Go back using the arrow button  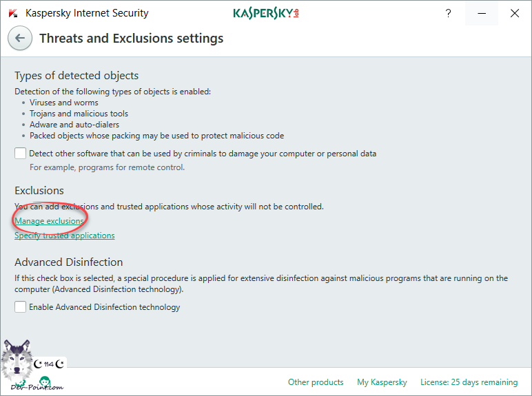(20, 39)
